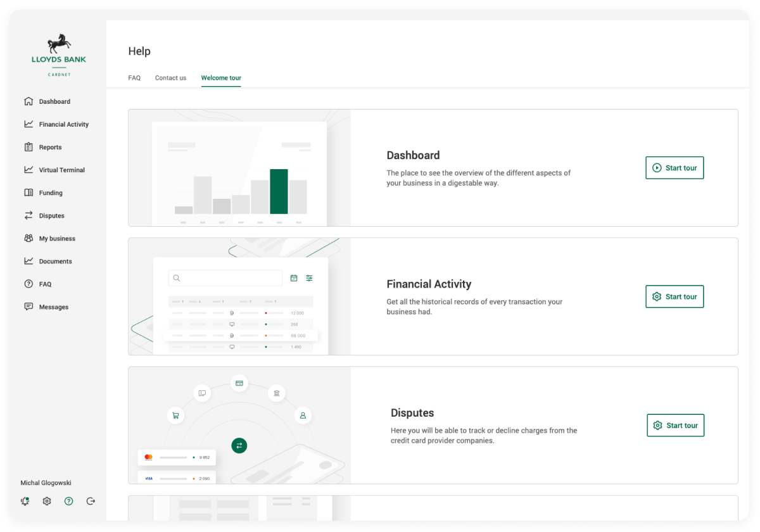Switch to the FAQ tab
This screenshot has width=760, height=532.
(x=134, y=78)
